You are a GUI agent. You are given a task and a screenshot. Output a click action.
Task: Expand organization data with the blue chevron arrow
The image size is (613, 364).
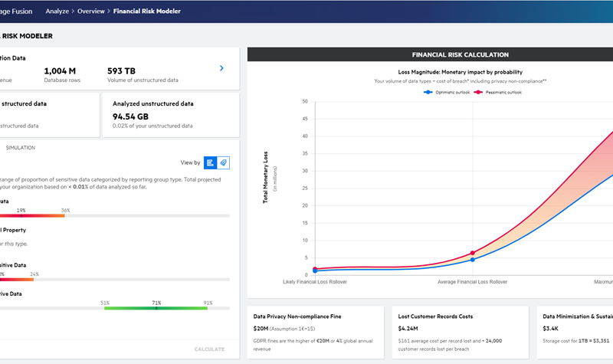221,68
